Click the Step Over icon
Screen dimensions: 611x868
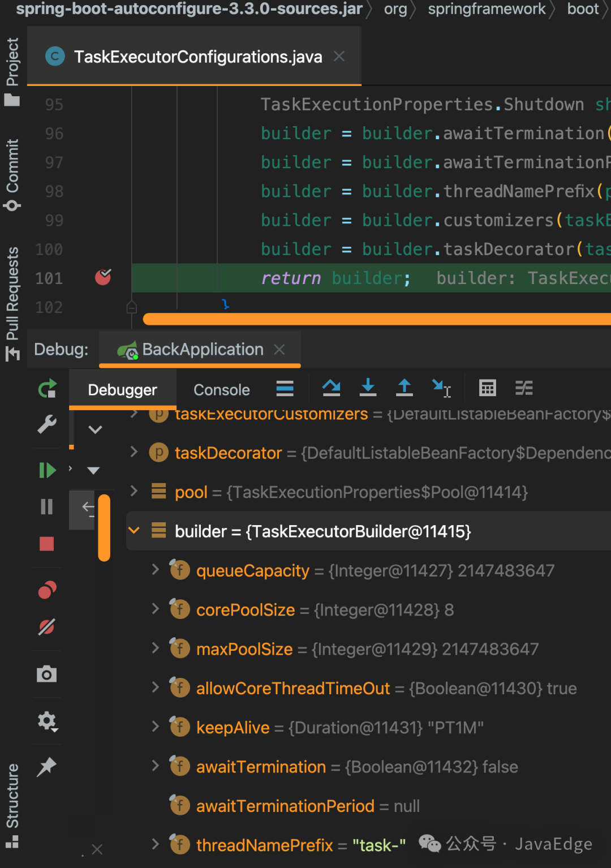point(332,388)
